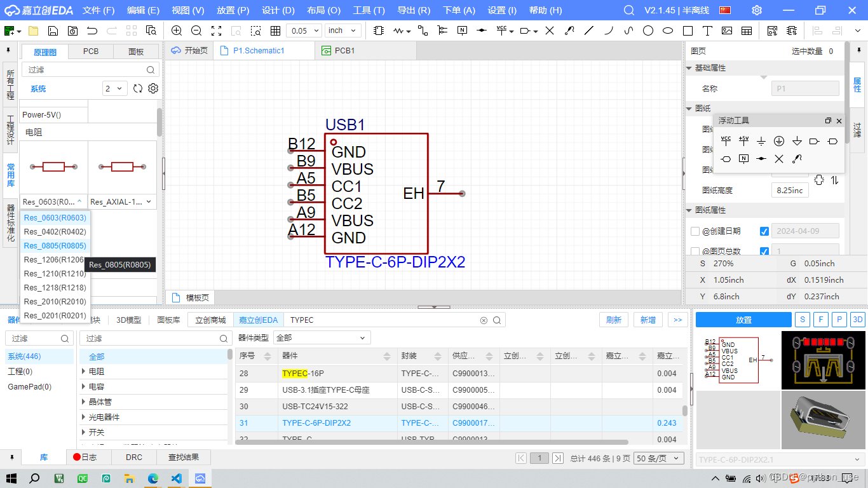Screen dimensions: 868x488
Task: Select the Bezier curve tool
Action: tap(628, 30)
